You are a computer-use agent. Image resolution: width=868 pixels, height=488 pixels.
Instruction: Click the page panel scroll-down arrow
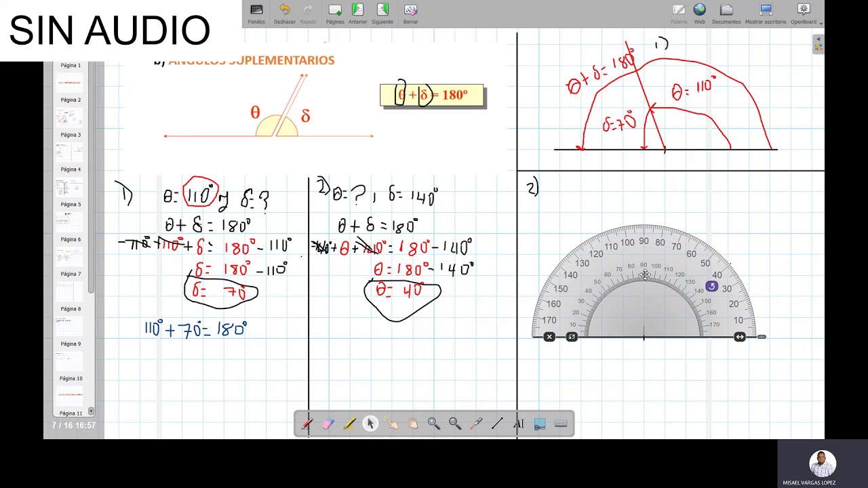tap(91, 411)
